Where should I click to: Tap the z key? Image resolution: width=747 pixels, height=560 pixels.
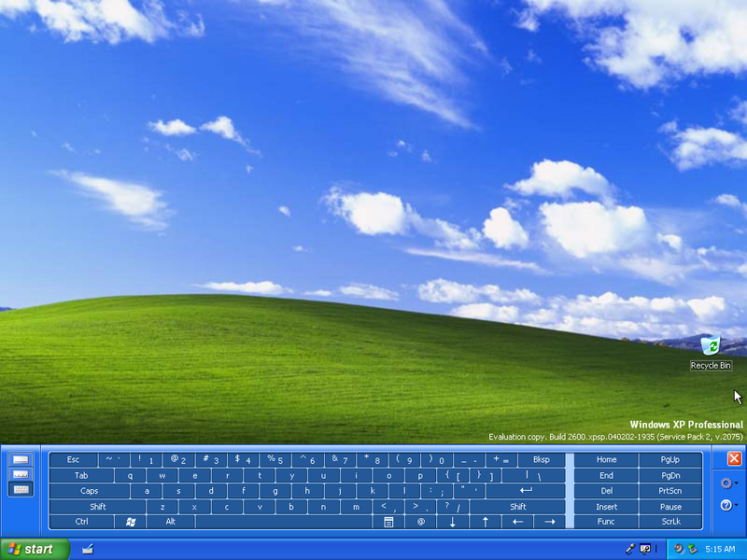(162, 507)
